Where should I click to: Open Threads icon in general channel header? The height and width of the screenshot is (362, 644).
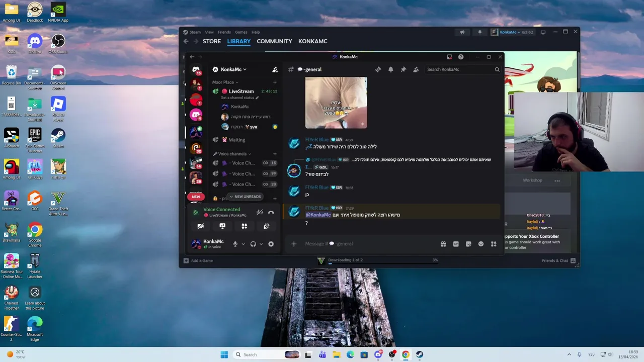point(378,69)
